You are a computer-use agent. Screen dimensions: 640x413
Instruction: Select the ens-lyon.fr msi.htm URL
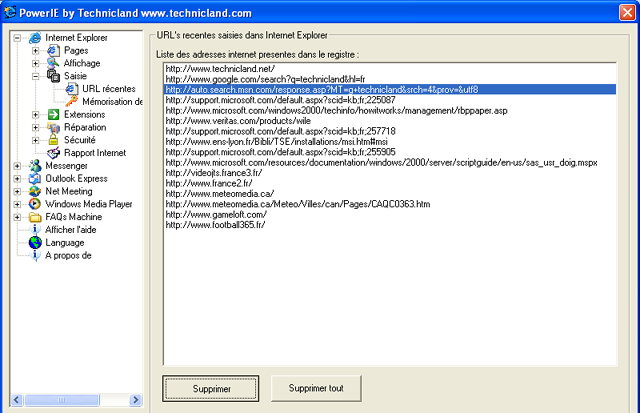[x=390, y=142]
